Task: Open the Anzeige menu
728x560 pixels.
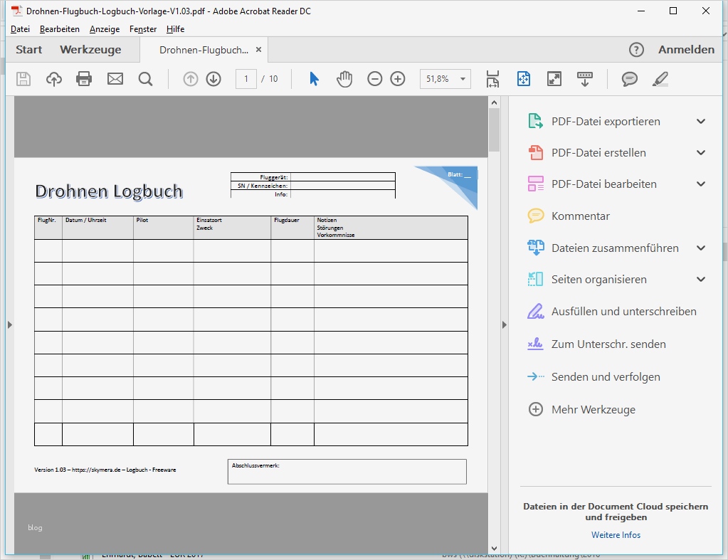Action: point(105,29)
